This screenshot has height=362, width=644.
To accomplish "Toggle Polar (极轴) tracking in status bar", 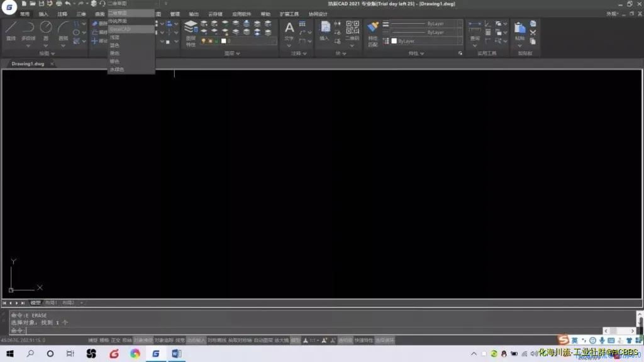I will click(x=127, y=340).
